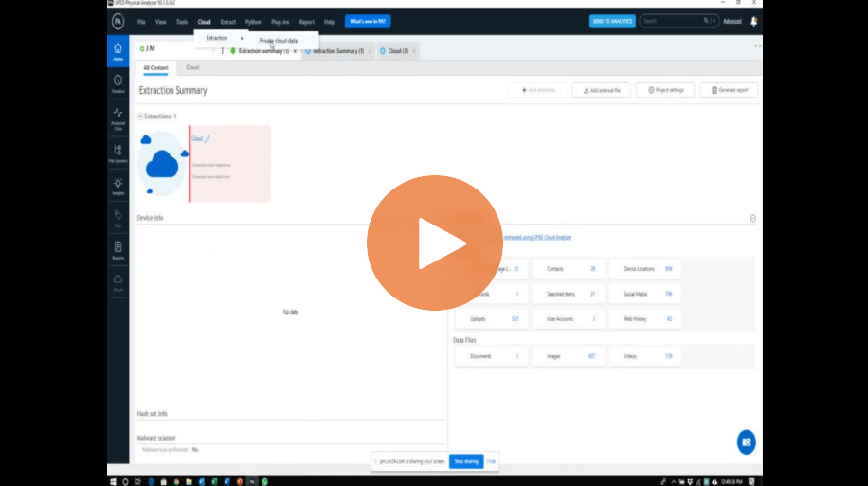Viewport: 868px width, 486px height.
Task: Collapse the Device Info section toggle
Action: pyautogui.click(x=752, y=218)
